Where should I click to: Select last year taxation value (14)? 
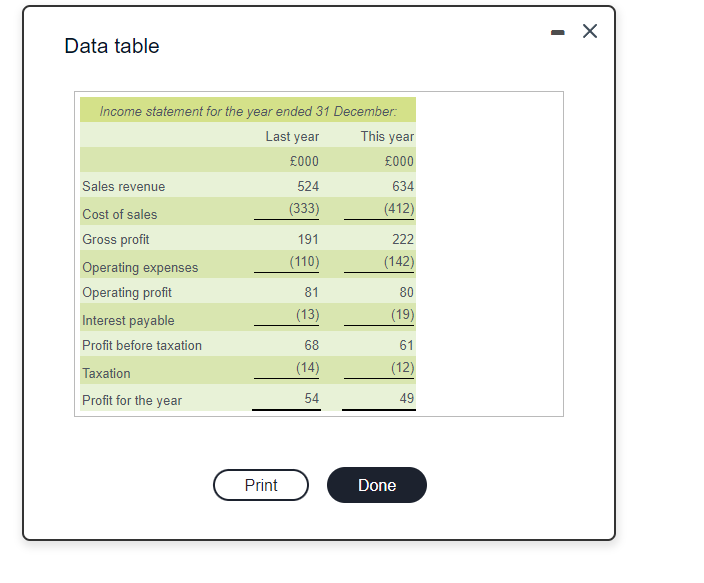pos(308,367)
